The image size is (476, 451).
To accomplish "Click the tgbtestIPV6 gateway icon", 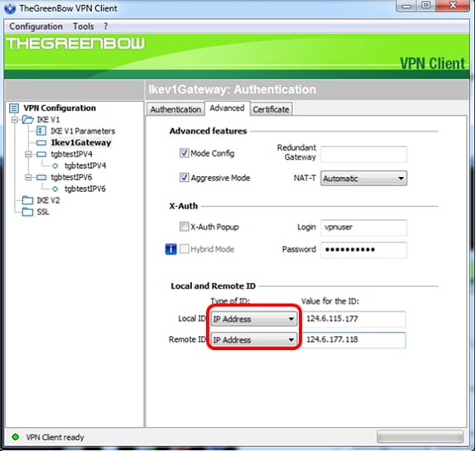I will click(x=41, y=177).
